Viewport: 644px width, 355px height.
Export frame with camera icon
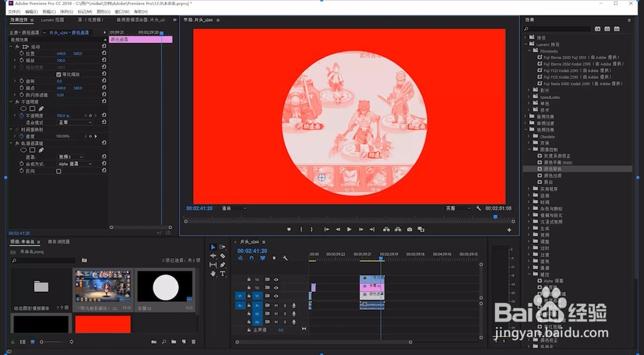pyautogui.click(x=410, y=230)
